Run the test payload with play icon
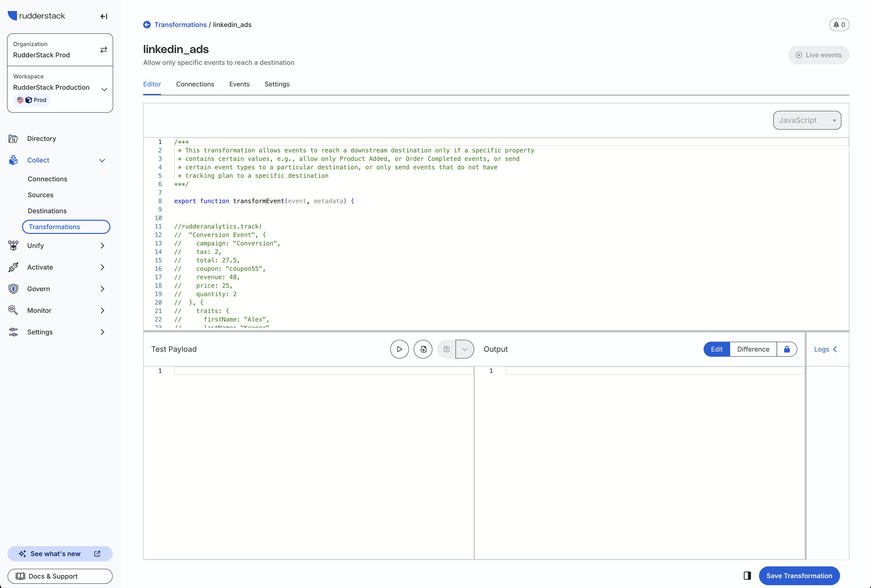This screenshot has width=871, height=588. point(399,349)
